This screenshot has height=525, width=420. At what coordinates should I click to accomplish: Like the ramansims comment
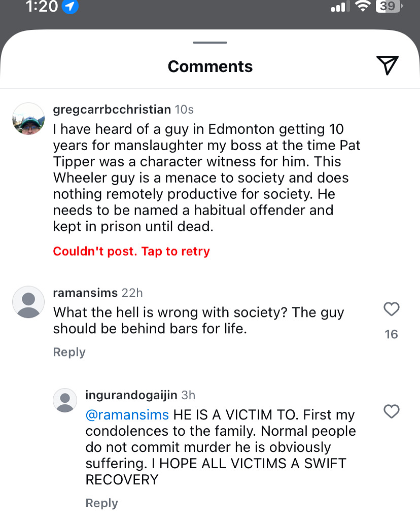click(x=391, y=309)
